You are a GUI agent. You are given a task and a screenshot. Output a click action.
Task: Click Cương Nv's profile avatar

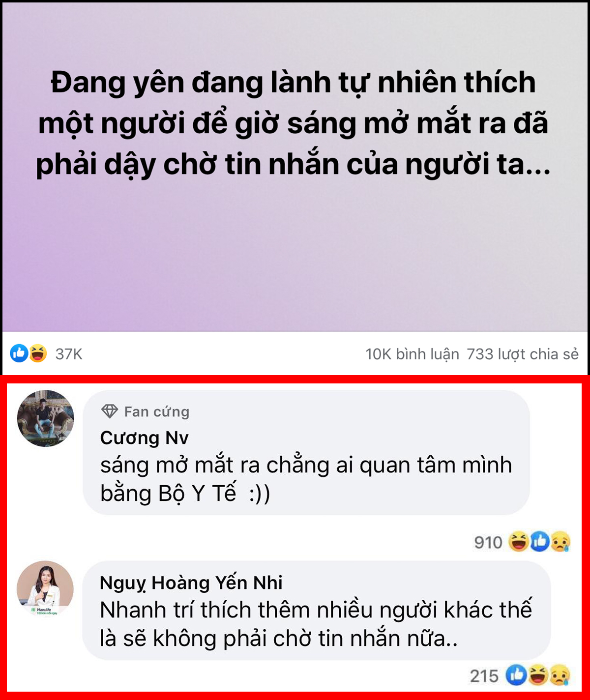(x=46, y=419)
